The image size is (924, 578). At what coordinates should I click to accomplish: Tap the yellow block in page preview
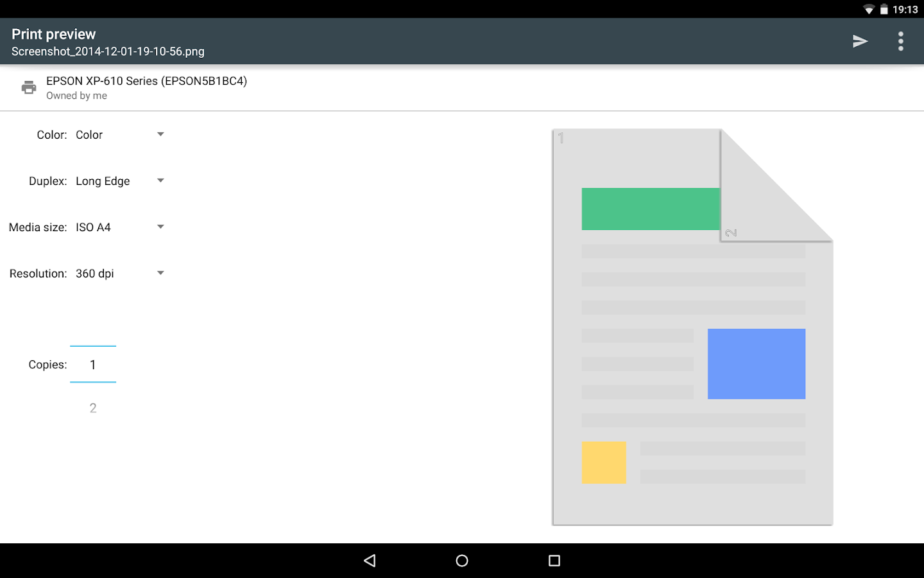604,462
